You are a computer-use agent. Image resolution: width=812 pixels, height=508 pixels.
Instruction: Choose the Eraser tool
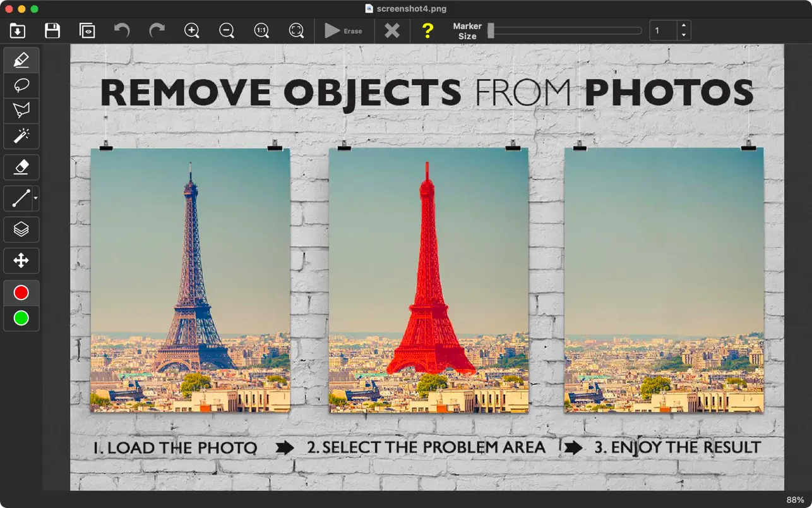click(x=21, y=167)
